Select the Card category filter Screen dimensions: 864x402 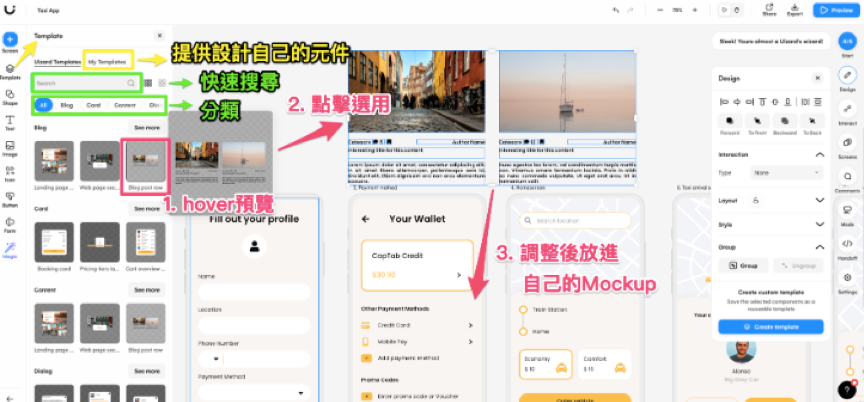[93, 105]
